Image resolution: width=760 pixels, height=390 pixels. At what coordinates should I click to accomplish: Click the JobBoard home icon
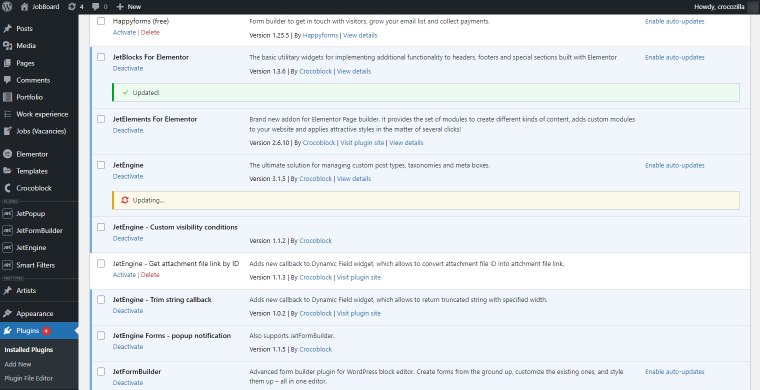click(x=25, y=7)
